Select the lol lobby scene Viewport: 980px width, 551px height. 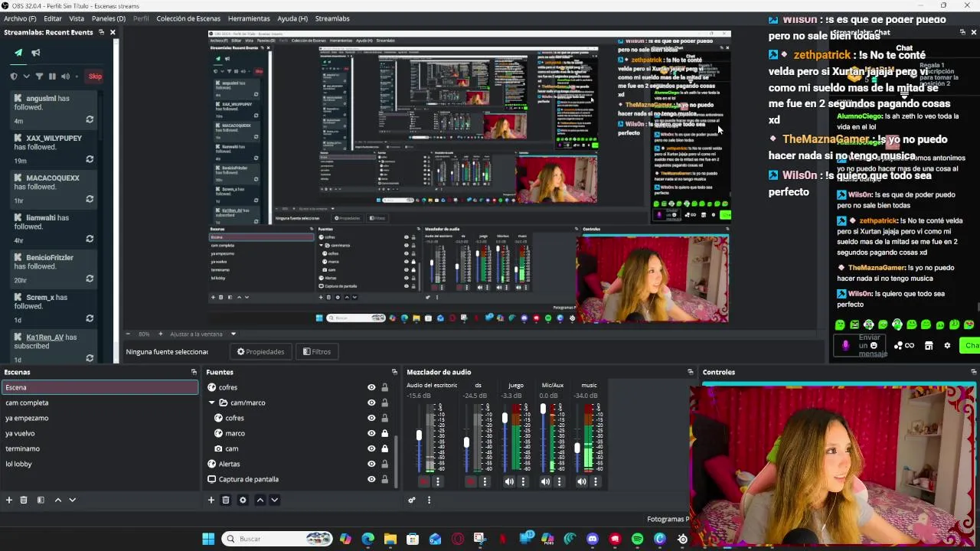100,465
